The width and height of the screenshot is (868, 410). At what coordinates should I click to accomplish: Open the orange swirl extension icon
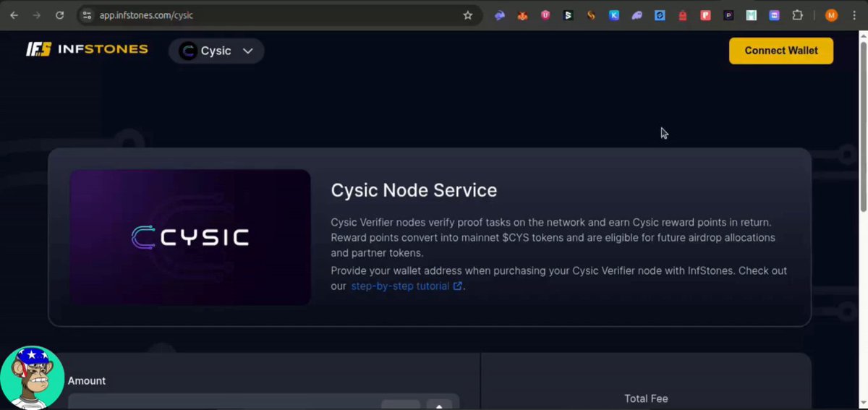point(591,15)
